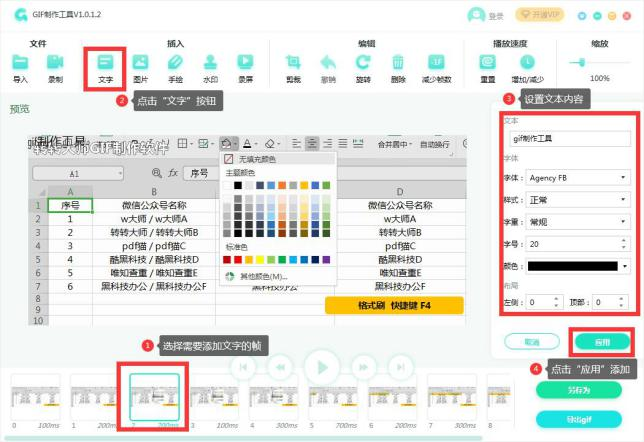Click the 文本 text input field
The height and width of the screenshot is (442, 644).
[x=570, y=138]
